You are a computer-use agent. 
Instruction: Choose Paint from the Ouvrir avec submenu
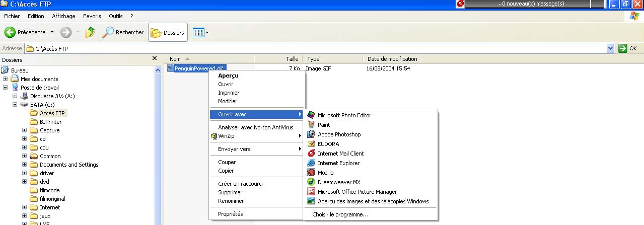point(324,125)
